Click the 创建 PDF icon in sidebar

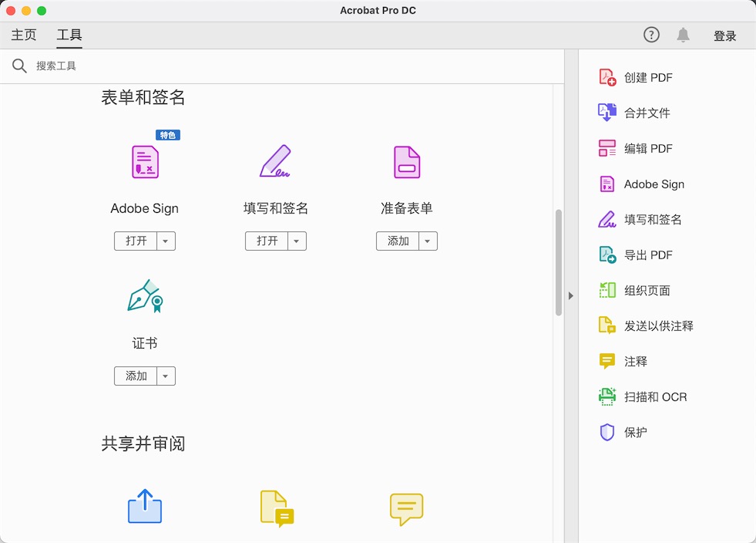pyautogui.click(x=607, y=77)
